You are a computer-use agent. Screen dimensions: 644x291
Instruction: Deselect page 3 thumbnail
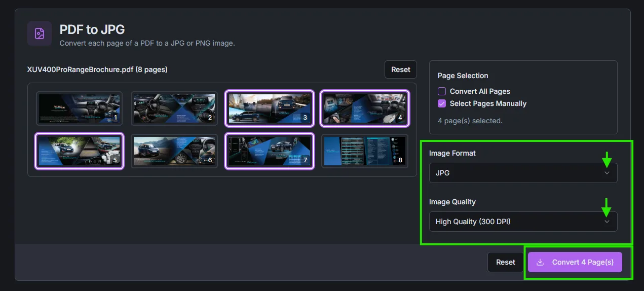(x=269, y=108)
